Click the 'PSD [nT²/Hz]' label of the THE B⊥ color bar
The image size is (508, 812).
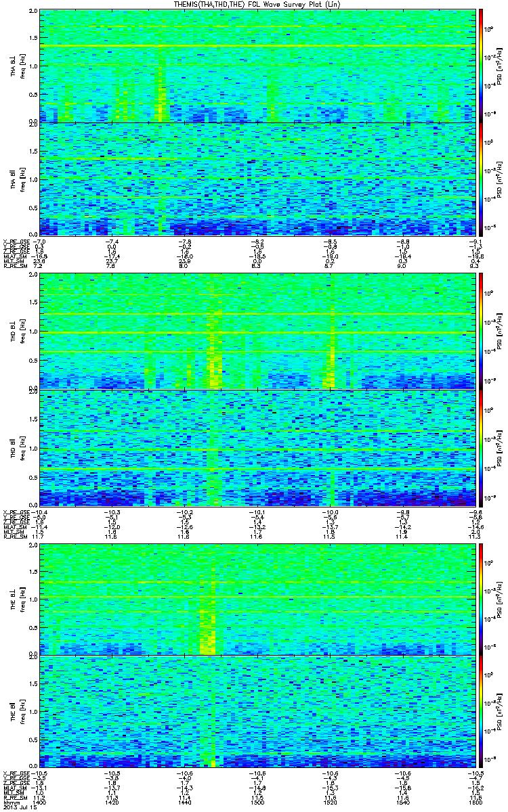tap(500, 600)
